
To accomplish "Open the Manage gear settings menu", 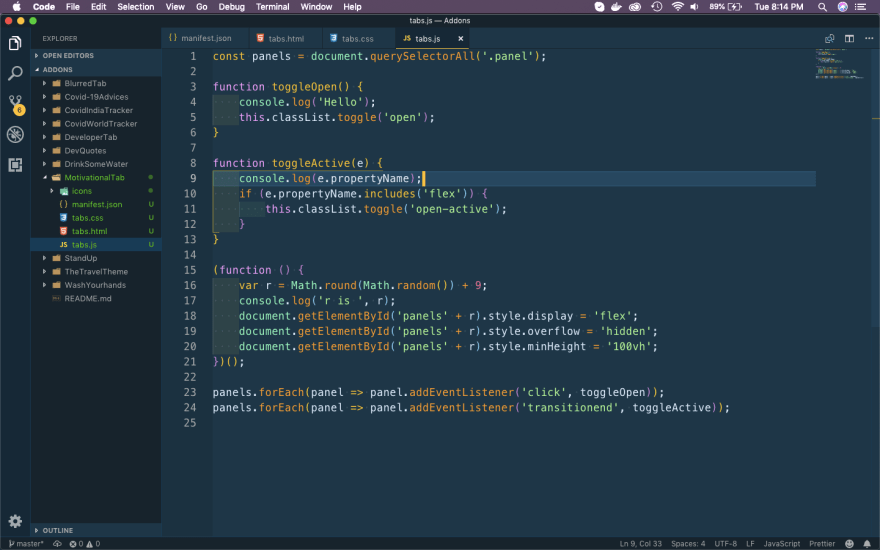I will click(x=15, y=521).
